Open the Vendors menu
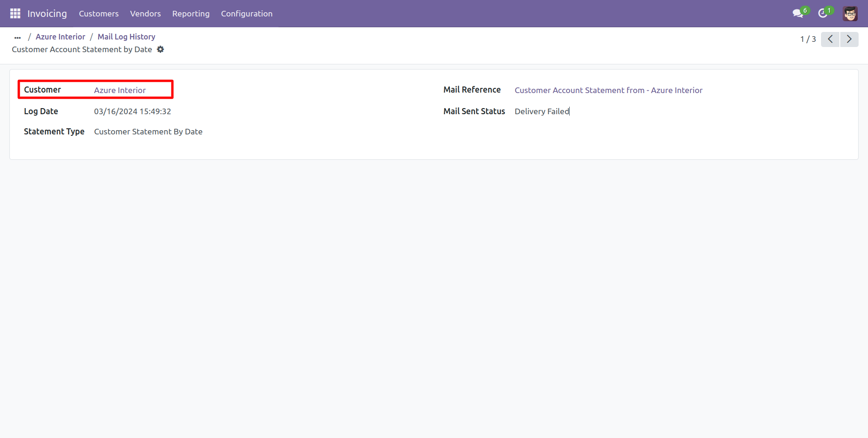The height and width of the screenshot is (438, 868). 145,14
